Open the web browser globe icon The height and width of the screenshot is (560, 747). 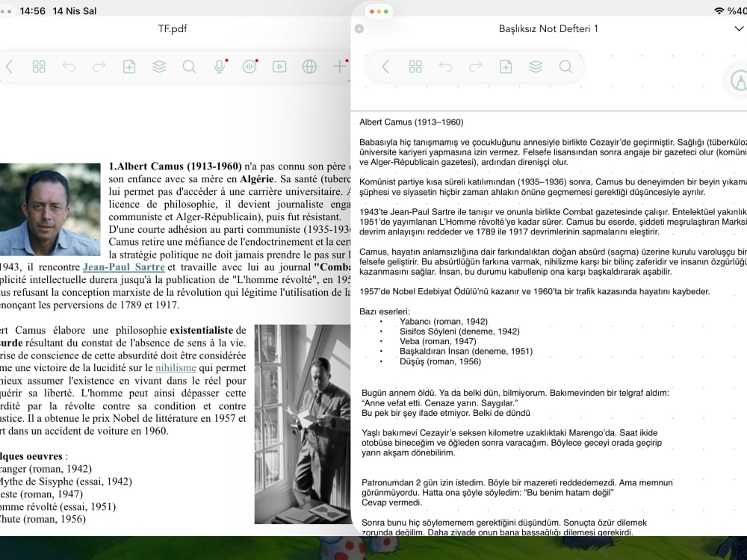coord(310,66)
